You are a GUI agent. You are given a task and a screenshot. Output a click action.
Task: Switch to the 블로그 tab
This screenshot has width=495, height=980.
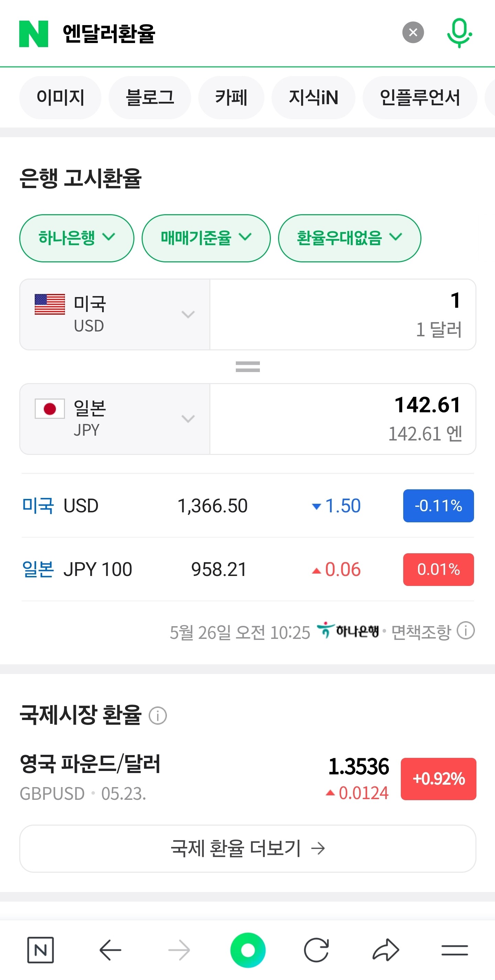(x=150, y=97)
